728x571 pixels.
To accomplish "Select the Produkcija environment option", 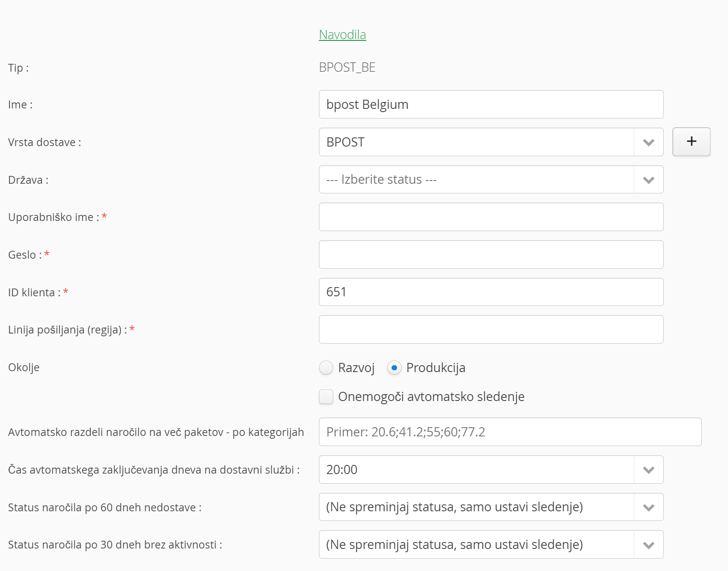I will click(x=394, y=368).
